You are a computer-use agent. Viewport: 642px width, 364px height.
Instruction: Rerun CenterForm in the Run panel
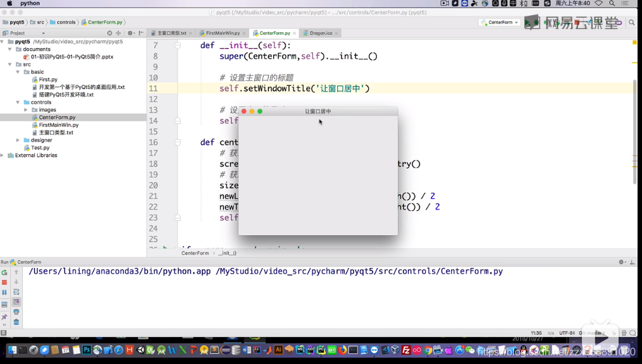4,272
